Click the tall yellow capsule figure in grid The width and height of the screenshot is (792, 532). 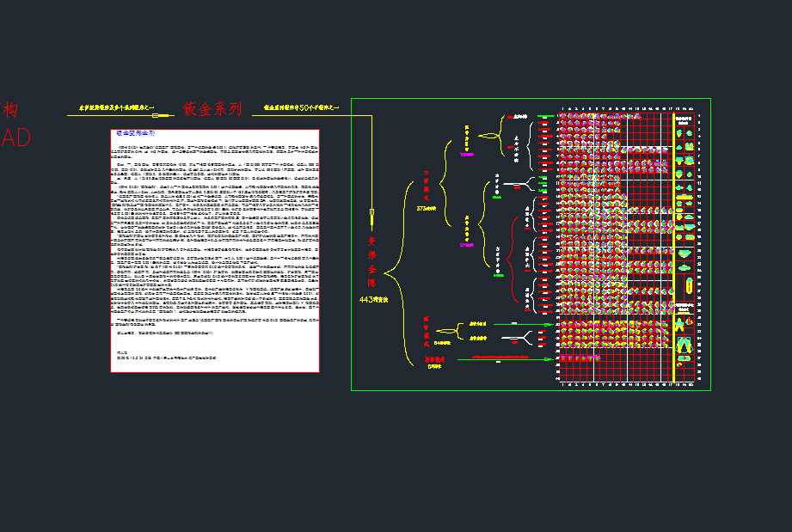point(690,285)
